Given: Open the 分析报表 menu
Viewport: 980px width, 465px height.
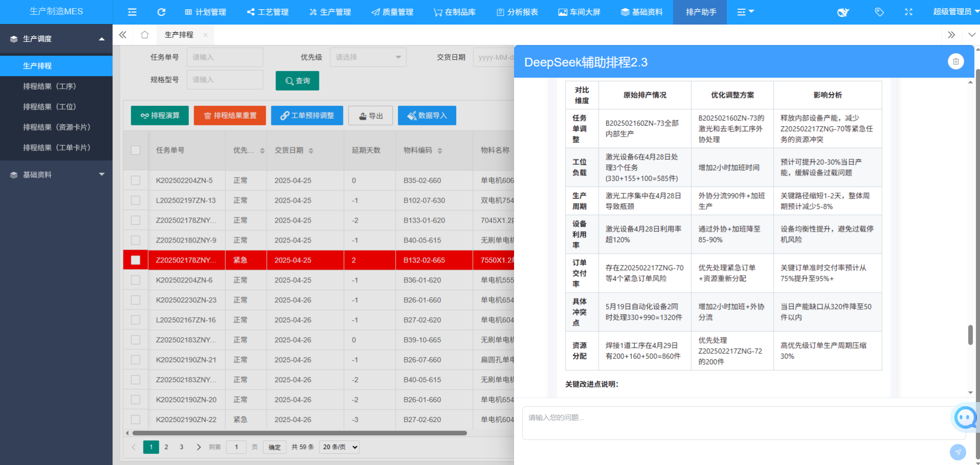Looking at the screenshot, I should coord(517,12).
